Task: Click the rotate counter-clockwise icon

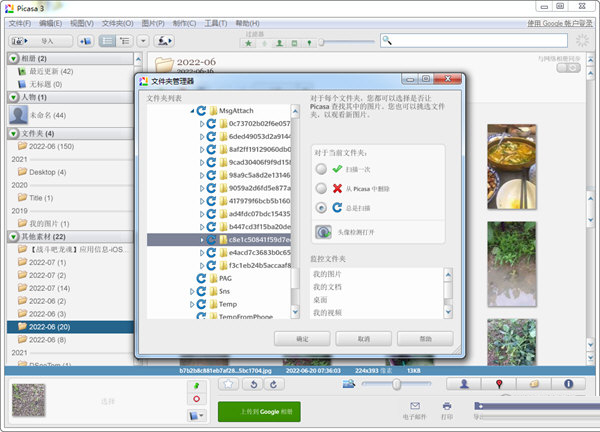Action: pos(253,384)
